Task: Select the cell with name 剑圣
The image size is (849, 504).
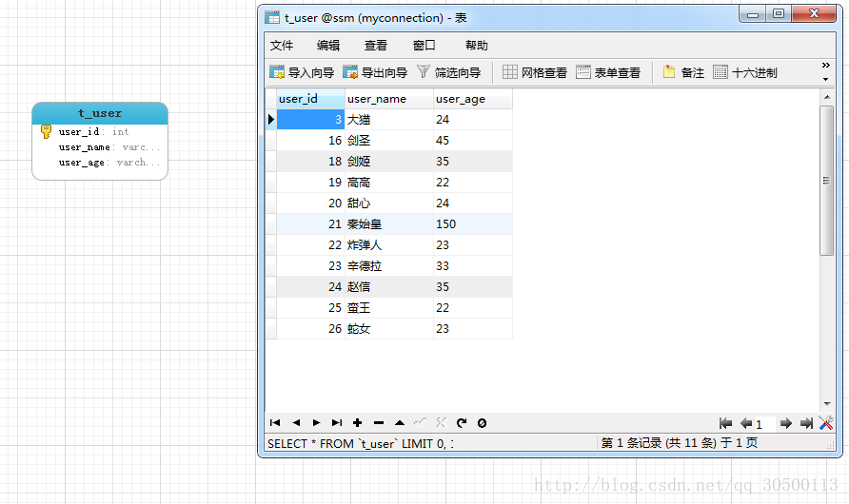Action: 389,141
